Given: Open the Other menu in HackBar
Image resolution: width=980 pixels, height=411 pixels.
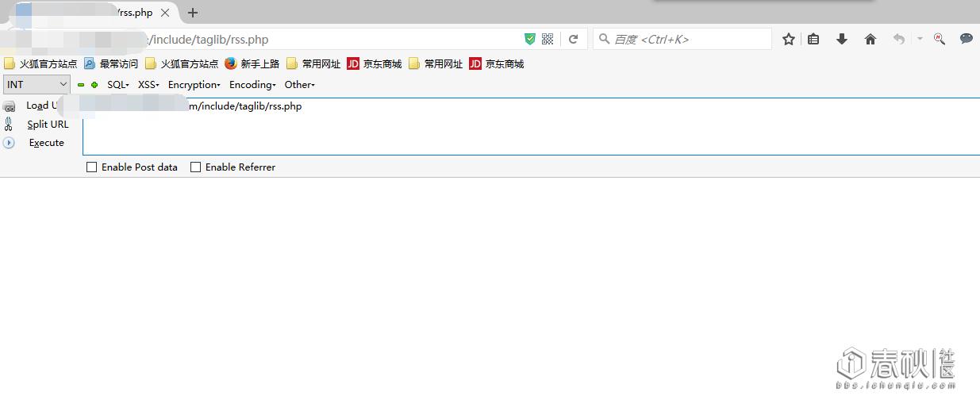Looking at the screenshot, I should tap(300, 85).
